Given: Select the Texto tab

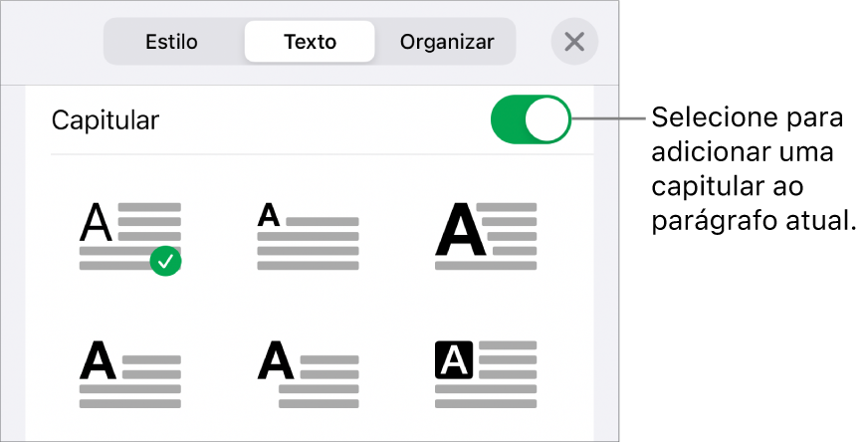Looking at the screenshot, I should [x=310, y=42].
